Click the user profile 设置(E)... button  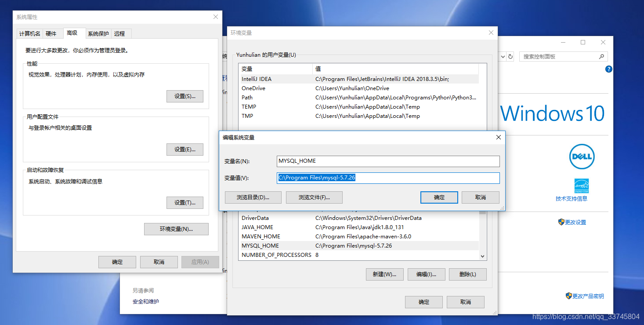[x=185, y=150]
